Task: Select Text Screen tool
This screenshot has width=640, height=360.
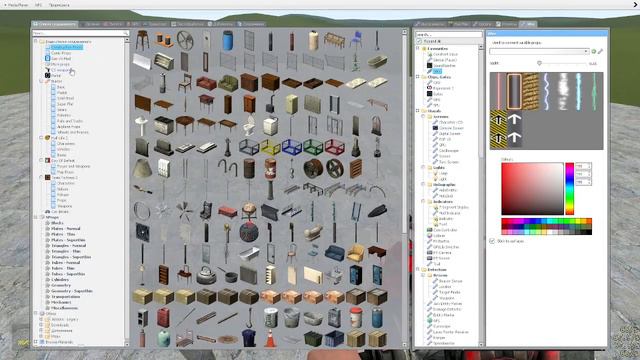Action: [449, 162]
